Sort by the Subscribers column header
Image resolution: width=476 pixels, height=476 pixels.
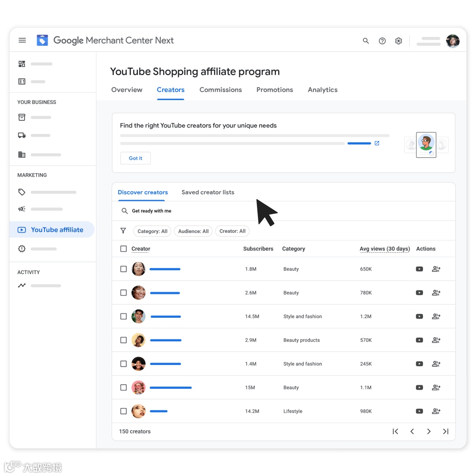258,249
